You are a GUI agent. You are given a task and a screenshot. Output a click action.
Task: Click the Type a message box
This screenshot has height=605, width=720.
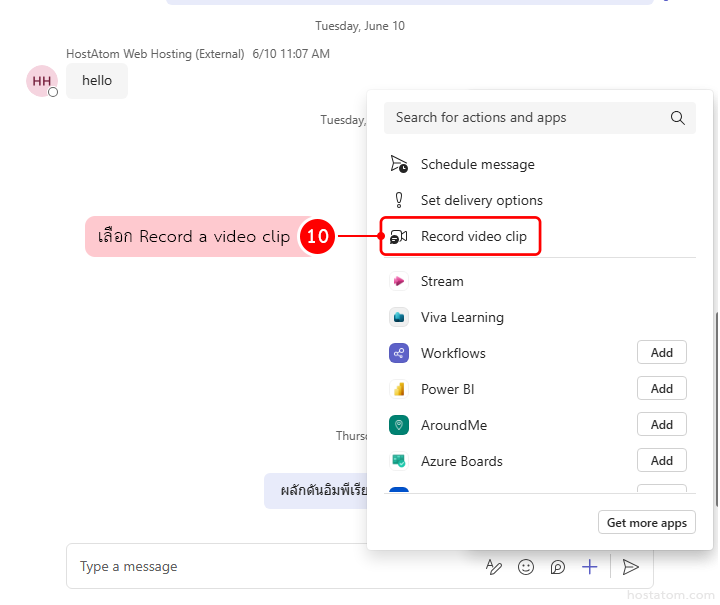(x=270, y=567)
